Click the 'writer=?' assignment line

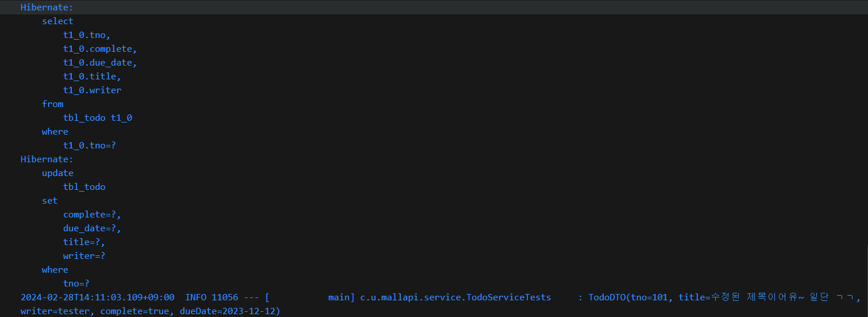tap(84, 256)
